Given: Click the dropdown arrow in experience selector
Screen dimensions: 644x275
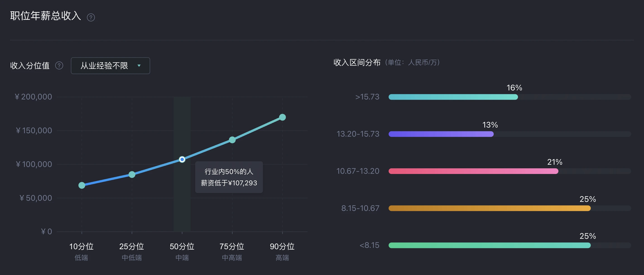Looking at the screenshot, I should click(139, 66).
